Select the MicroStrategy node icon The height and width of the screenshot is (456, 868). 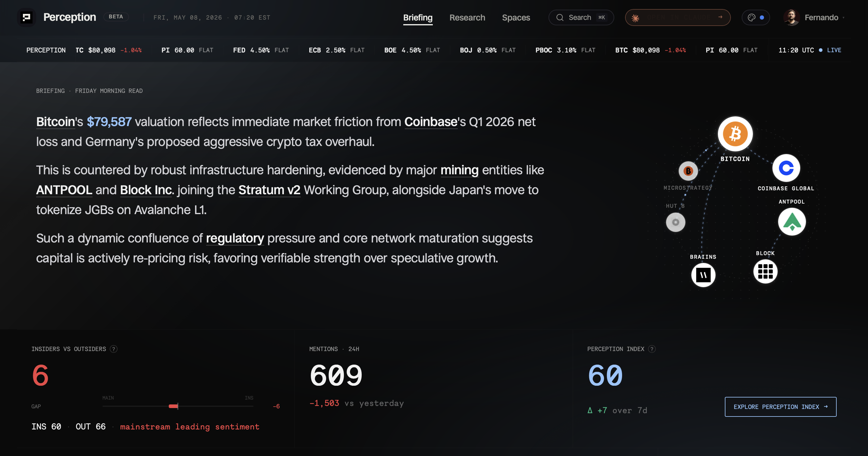pyautogui.click(x=688, y=171)
